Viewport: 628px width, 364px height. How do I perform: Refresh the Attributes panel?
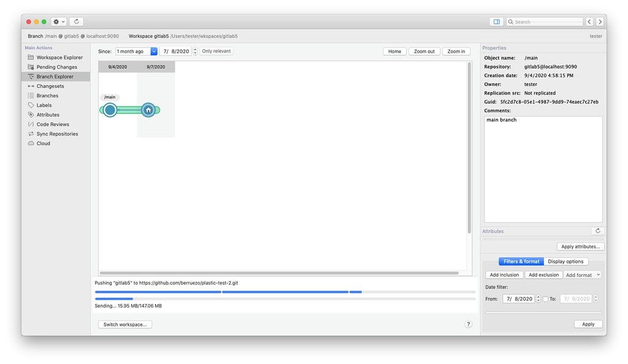[x=599, y=231]
